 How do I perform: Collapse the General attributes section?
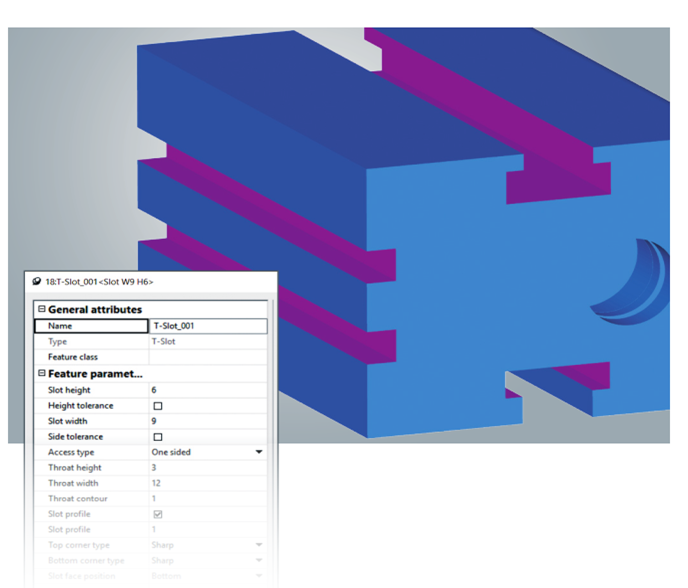42,309
